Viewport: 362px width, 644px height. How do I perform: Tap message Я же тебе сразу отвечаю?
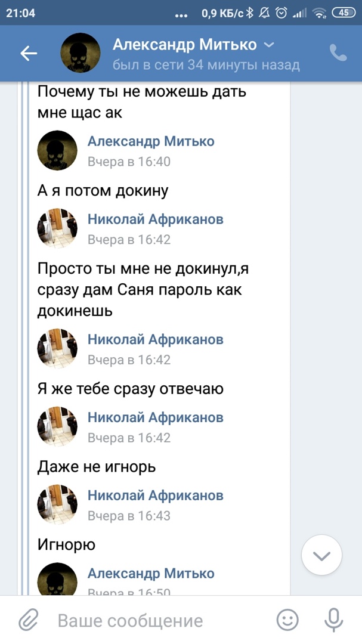point(130,389)
